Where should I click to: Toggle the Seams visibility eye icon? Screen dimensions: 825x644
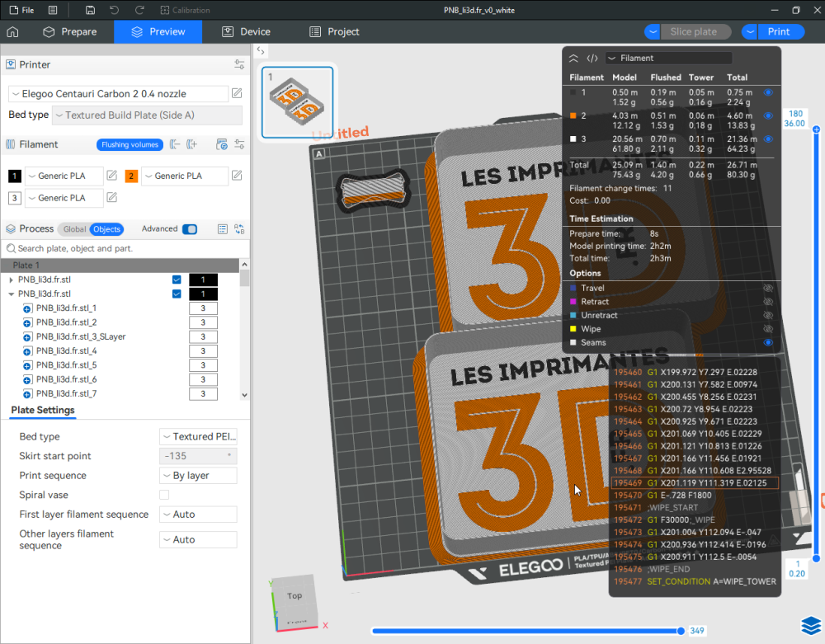click(x=768, y=343)
